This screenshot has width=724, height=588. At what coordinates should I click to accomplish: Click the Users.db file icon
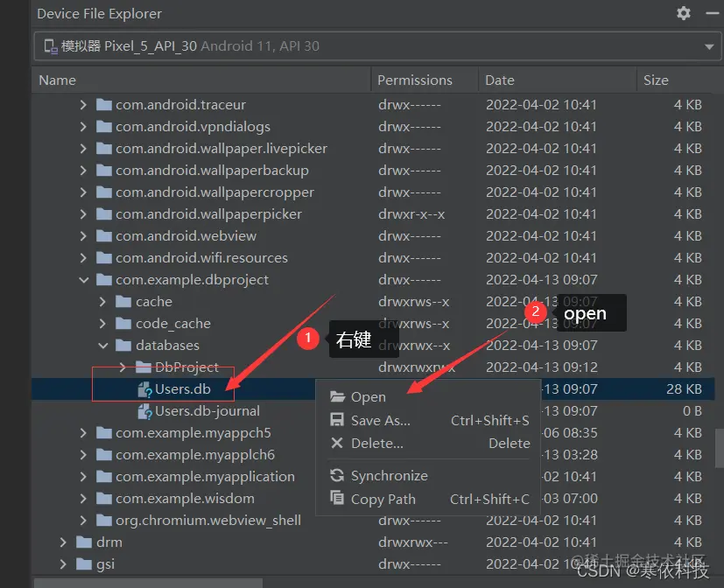click(145, 389)
